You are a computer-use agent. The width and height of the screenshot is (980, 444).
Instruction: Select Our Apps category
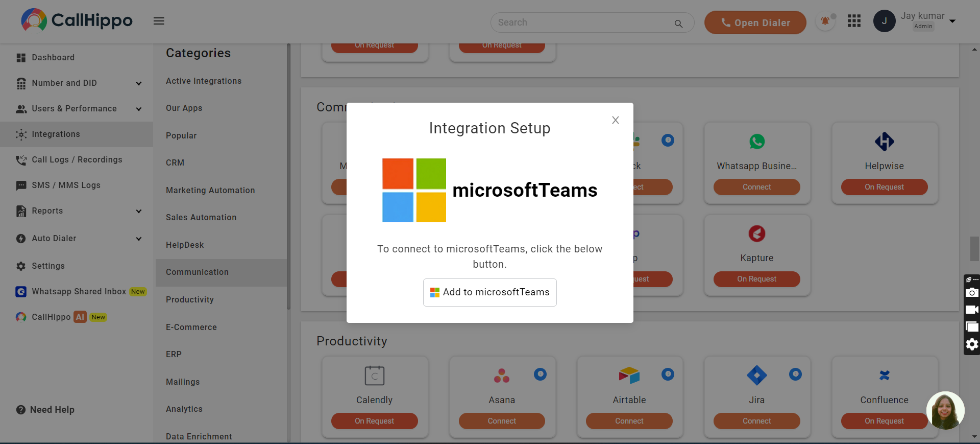click(x=184, y=108)
